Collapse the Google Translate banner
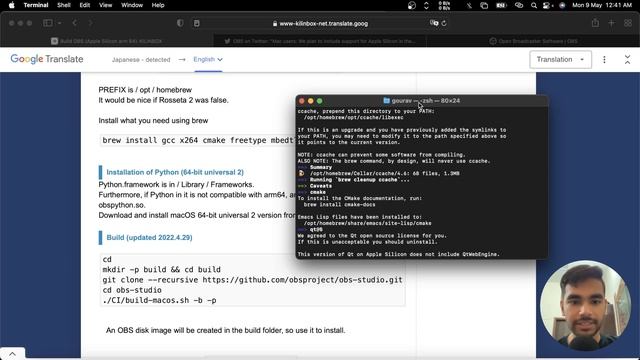Image resolution: width=640 pixels, height=360 pixels. pos(627,60)
